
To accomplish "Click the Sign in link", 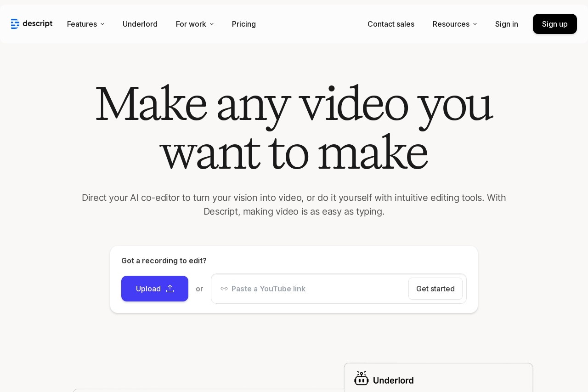I will [507, 24].
